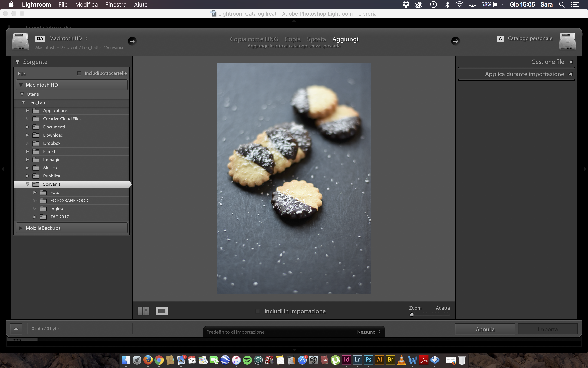Image resolution: width=588 pixels, height=368 pixels.
Task: Select the Foto folder under Scrivania
Action: click(x=55, y=192)
